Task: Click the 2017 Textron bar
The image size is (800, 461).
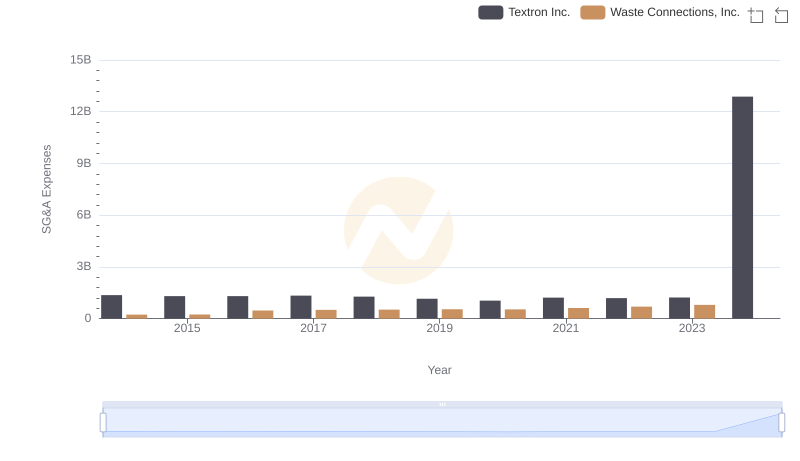Action: (301, 307)
